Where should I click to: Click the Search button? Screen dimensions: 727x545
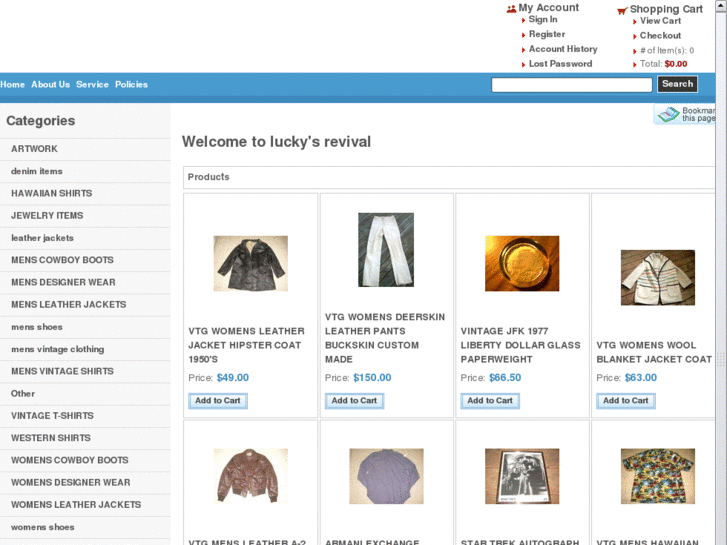677,84
